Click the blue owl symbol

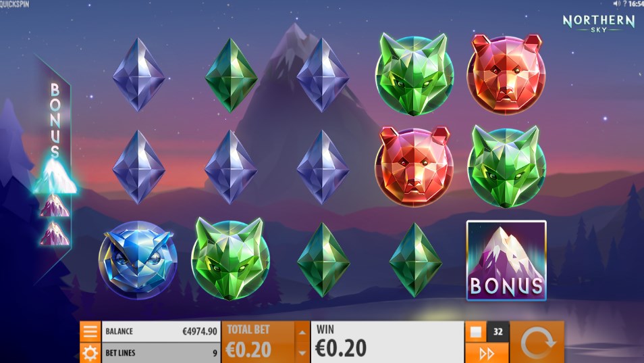click(x=138, y=260)
